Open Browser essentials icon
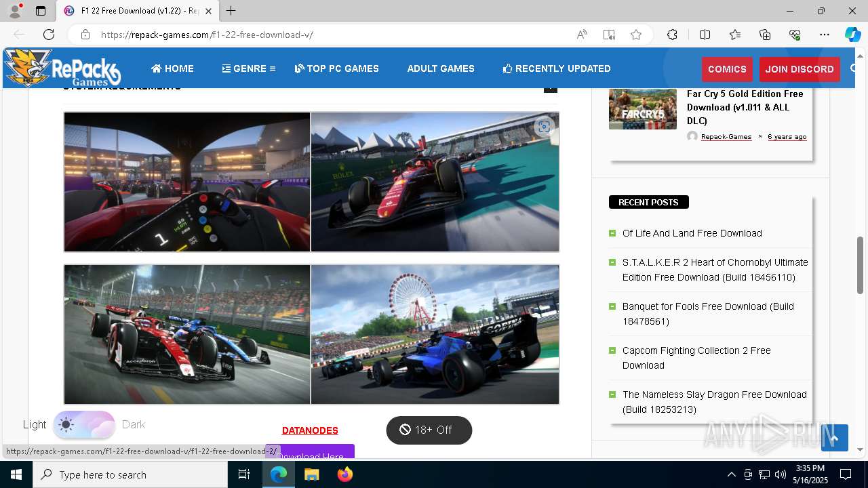 click(x=795, y=35)
